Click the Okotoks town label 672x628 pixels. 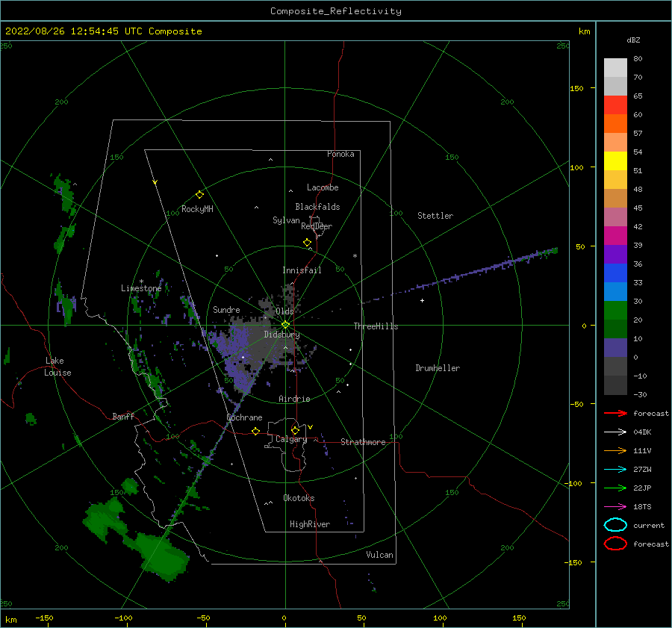(299, 498)
